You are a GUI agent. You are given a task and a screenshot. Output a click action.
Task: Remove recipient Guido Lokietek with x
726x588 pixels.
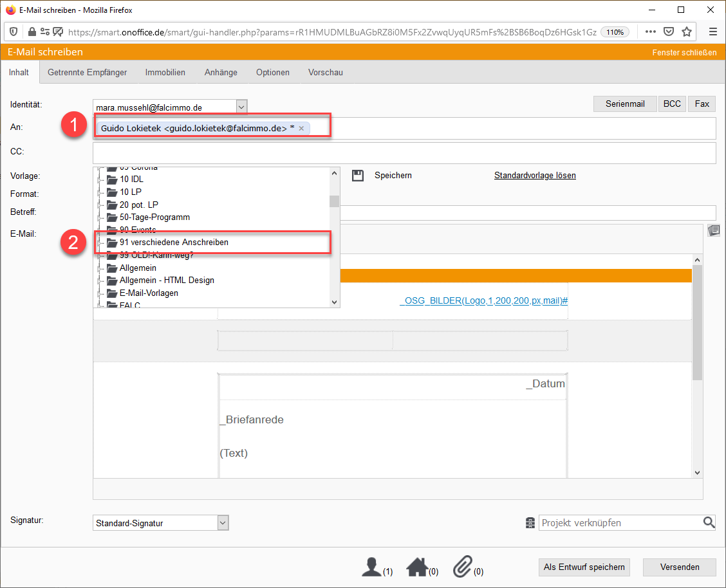301,129
